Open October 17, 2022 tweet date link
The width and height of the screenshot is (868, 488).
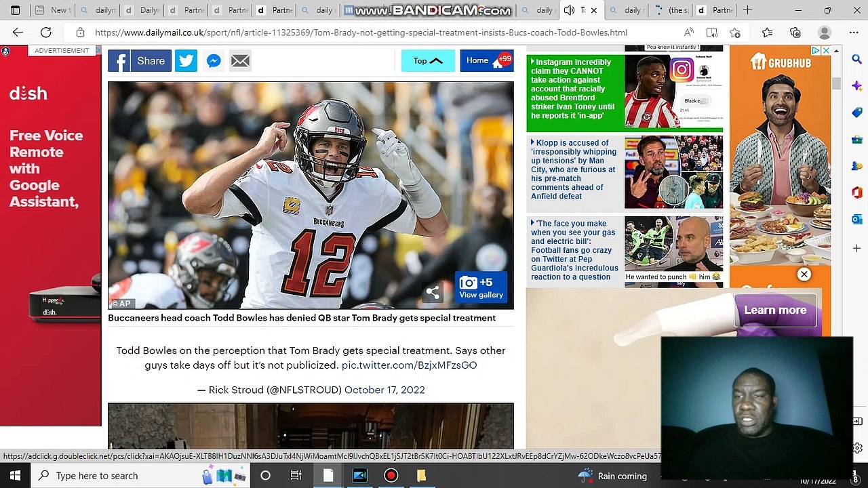pos(384,390)
